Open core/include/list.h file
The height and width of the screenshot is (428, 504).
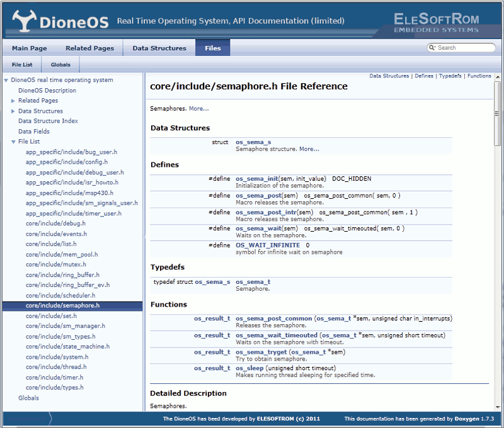(x=51, y=244)
